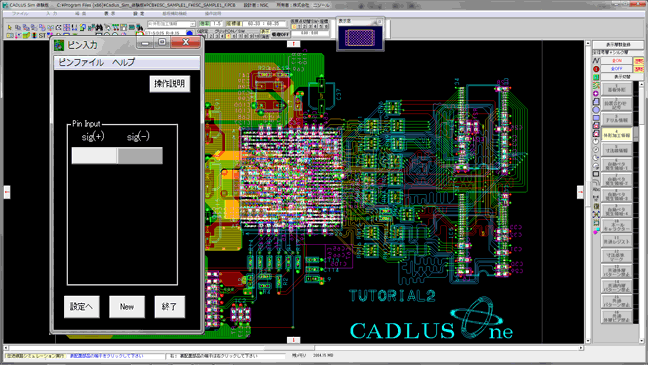648x365 pixels.
Task: Select the green square icon in sidebar
Action: tap(596, 77)
